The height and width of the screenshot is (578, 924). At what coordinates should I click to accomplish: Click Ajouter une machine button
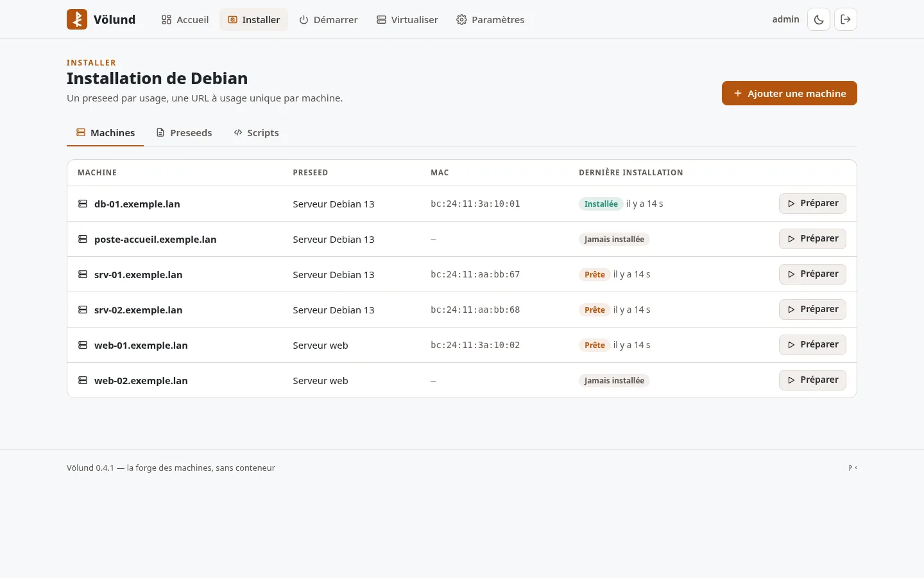(x=789, y=93)
